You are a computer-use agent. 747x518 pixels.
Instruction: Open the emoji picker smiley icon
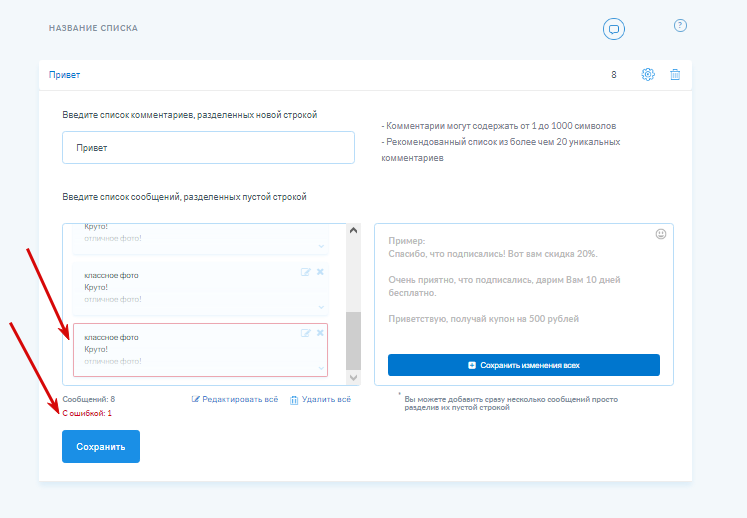coord(661,234)
